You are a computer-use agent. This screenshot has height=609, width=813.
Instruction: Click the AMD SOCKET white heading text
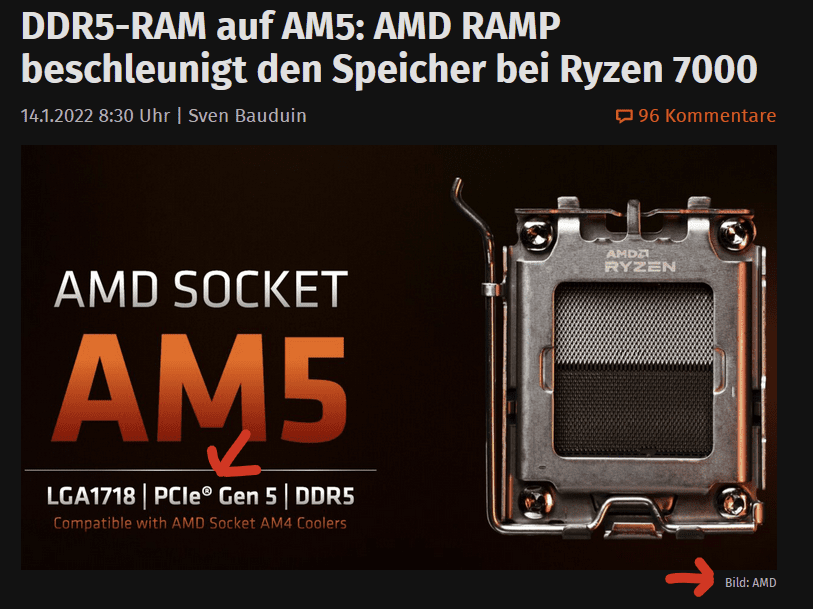201,289
